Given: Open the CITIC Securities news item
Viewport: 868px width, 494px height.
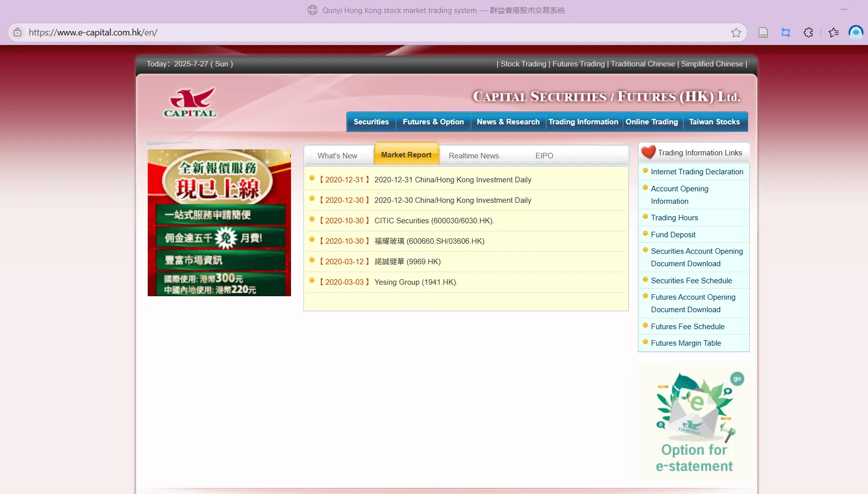Looking at the screenshot, I should point(433,220).
